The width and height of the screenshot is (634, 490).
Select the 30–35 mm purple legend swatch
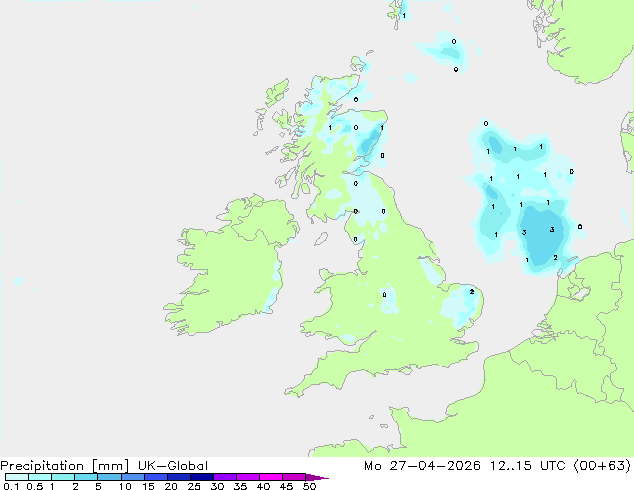[x=224, y=477]
